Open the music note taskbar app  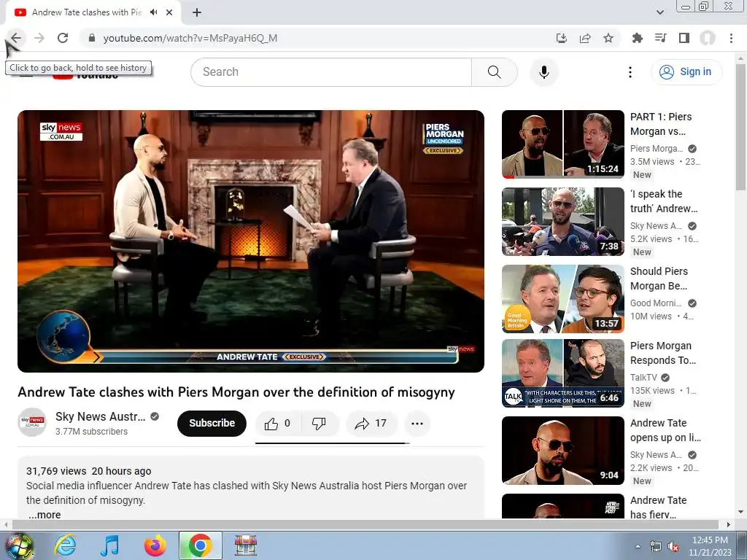109,545
